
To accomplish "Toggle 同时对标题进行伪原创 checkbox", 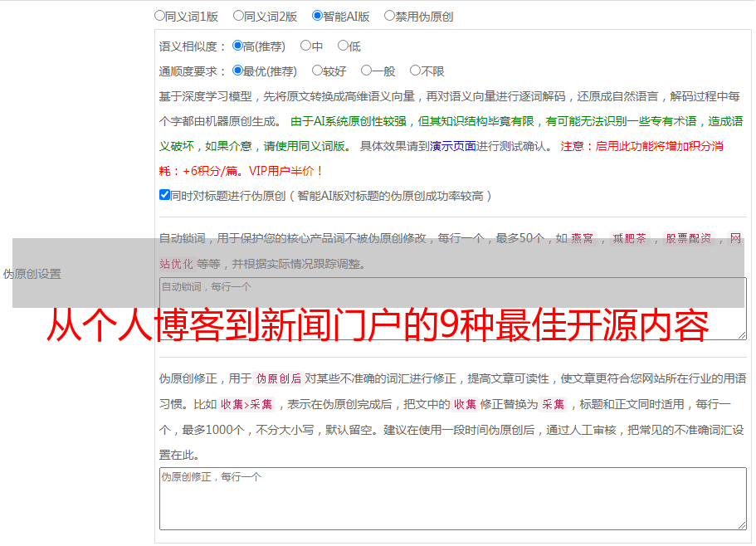I will click(164, 195).
